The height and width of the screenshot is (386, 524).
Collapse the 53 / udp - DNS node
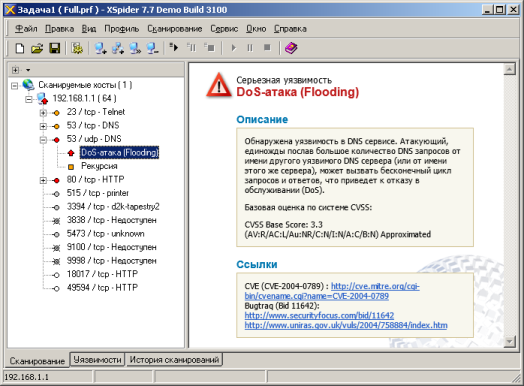pyautogui.click(x=43, y=140)
